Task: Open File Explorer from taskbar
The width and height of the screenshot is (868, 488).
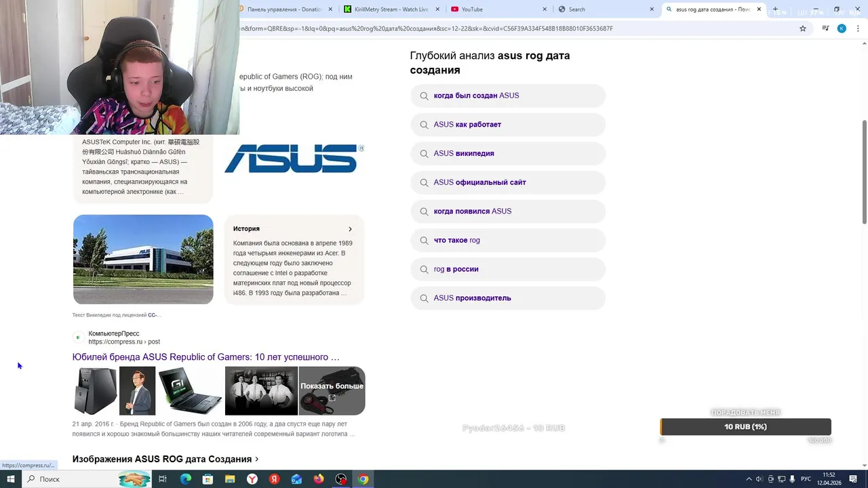Action: pyautogui.click(x=230, y=479)
